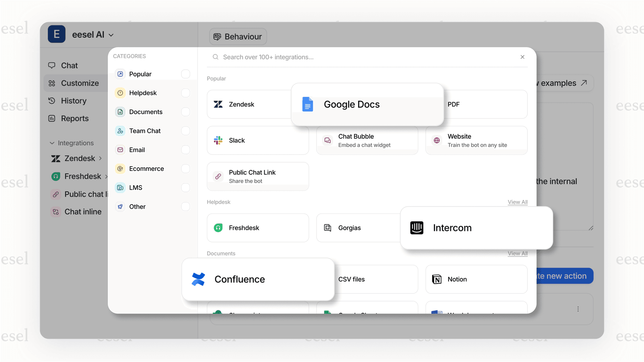Select the Zendesk integration card
This screenshot has width=644, height=362.
coord(249,104)
